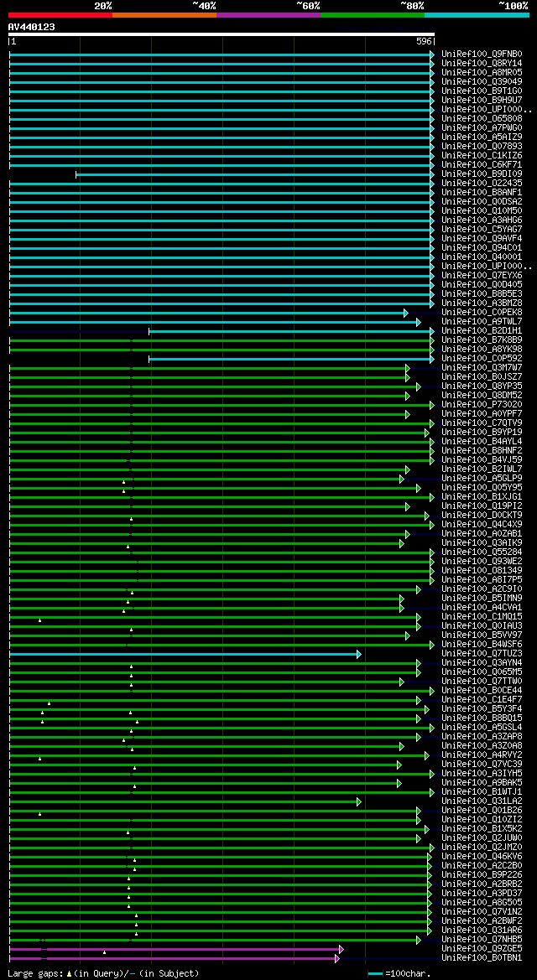
Task: Click the green ~80% identity legend segment
Action: (373, 14)
